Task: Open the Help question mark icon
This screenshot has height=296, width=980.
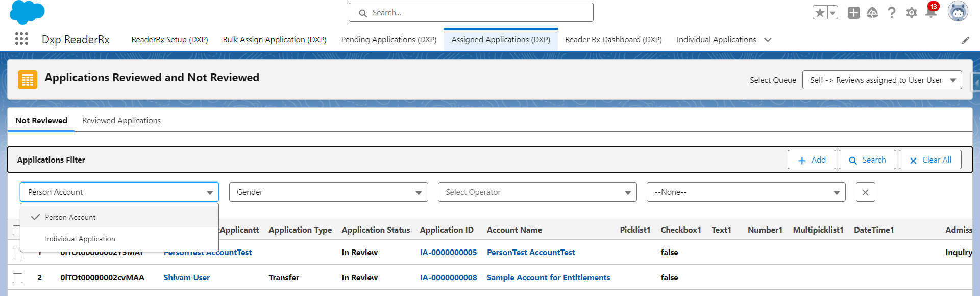Action: [892, 13]
